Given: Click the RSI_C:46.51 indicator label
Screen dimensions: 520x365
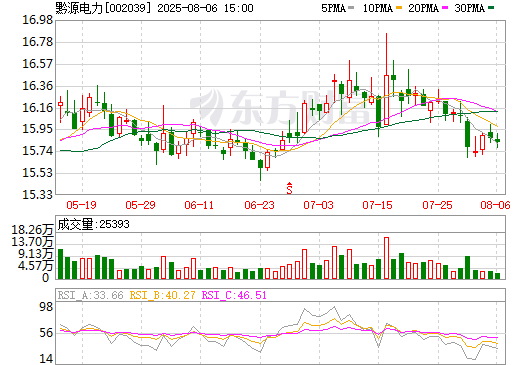Looking at the screenshot, I should coord(234,295).
